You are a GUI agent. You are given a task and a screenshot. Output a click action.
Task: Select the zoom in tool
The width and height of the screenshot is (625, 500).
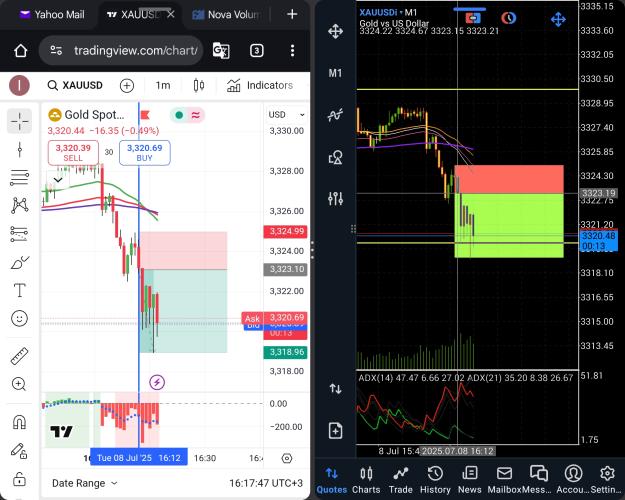point(19,384)
